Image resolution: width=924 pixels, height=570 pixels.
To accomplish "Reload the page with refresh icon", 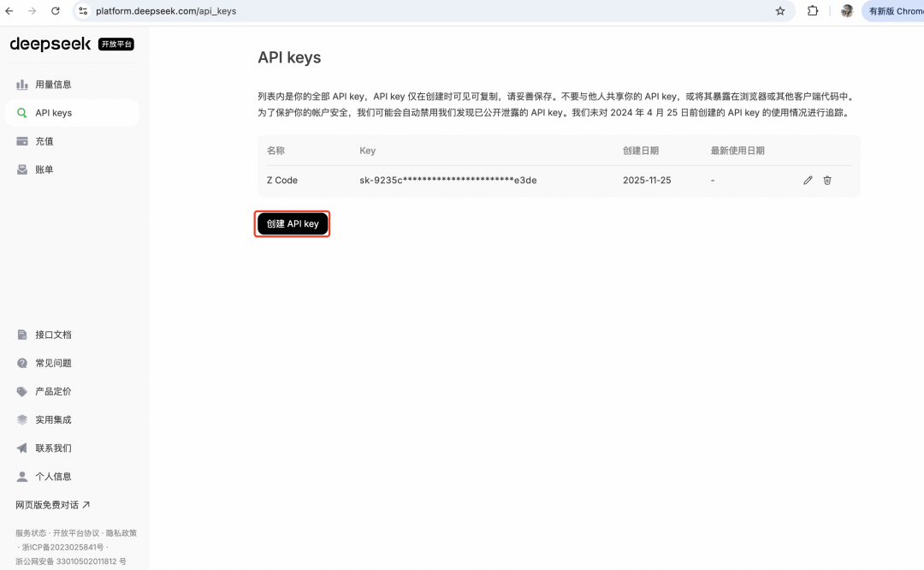I will (x=56, y=11).
